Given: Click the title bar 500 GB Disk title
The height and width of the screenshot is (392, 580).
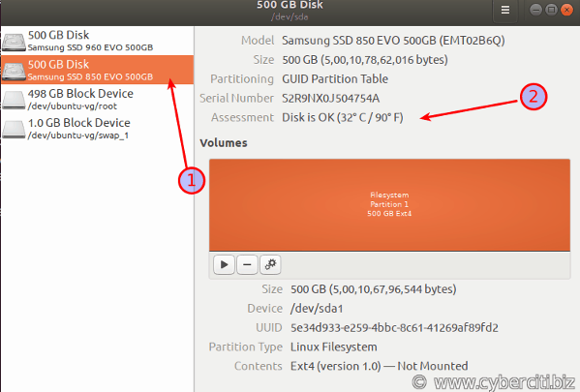Looking at the screenshot, I should tap(290, 5).
